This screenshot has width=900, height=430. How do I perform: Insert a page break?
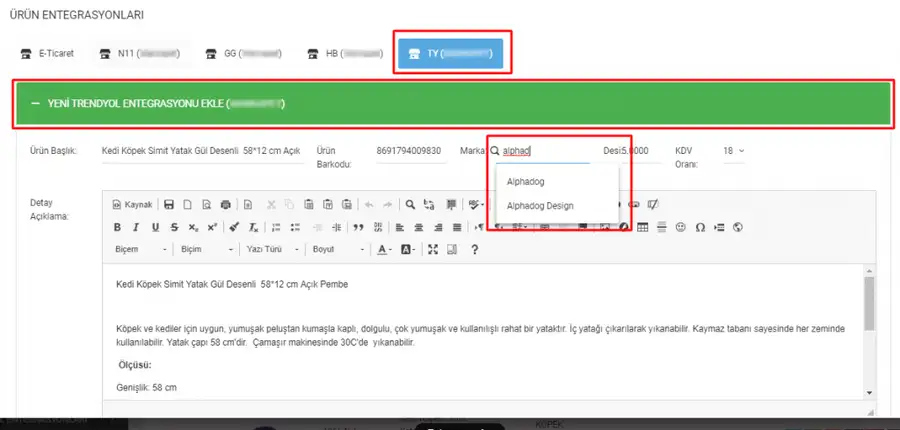719,227
